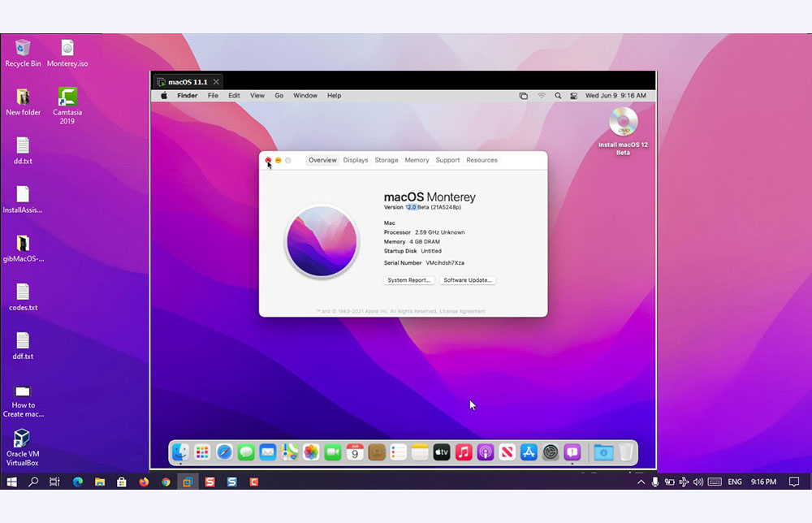Open the Apple menu
The image size is (812, 523).
point(165,95)
